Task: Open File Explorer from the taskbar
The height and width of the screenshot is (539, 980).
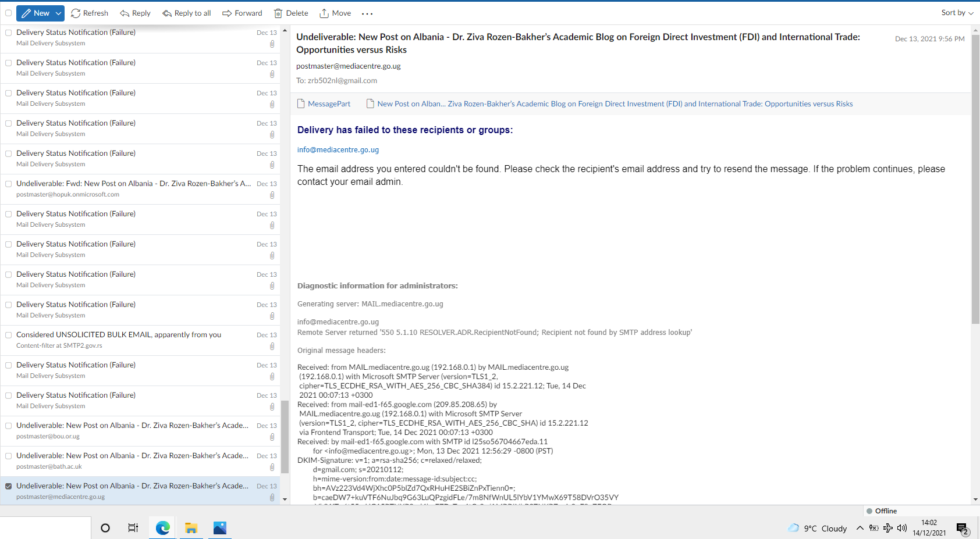Action: (x=191, y=528)
